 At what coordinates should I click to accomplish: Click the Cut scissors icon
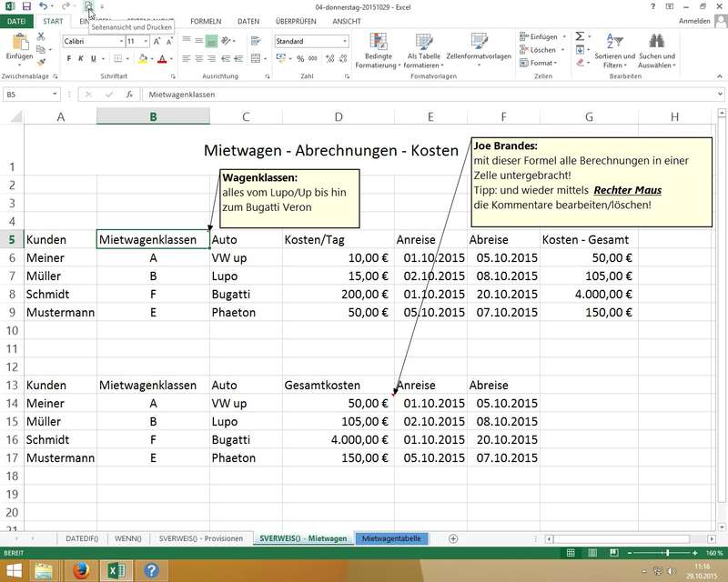(x=41, y=36)
